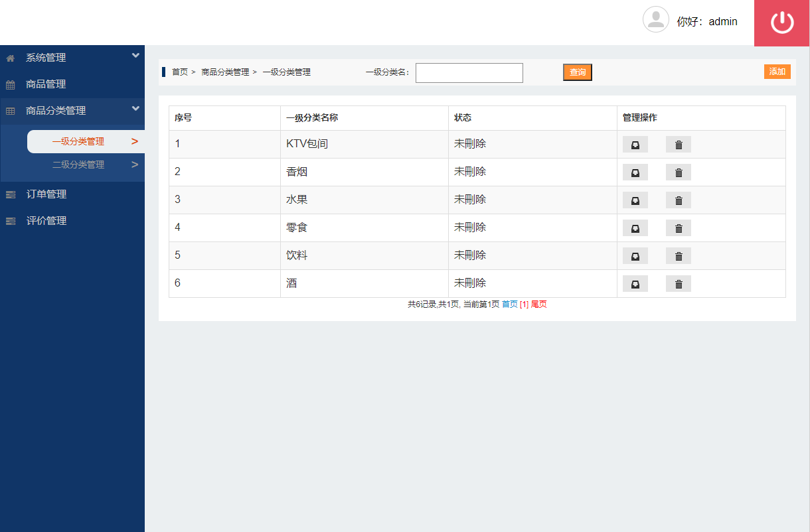
Task: Click the arrow next to 二级分类管理
Action: click(133, 165)
